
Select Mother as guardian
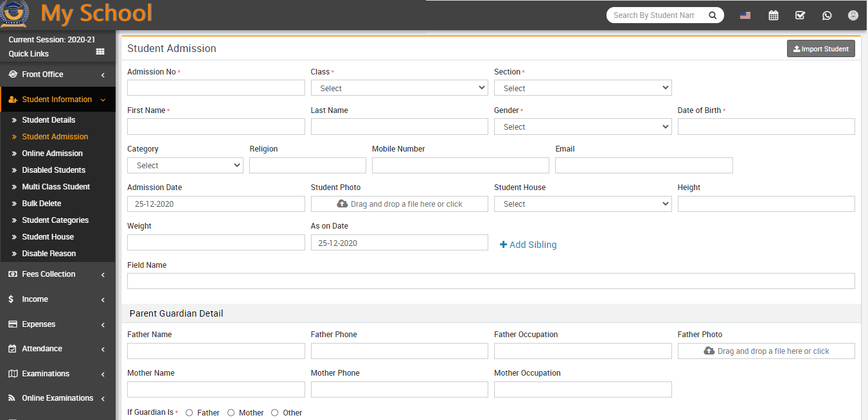(231, 413)
